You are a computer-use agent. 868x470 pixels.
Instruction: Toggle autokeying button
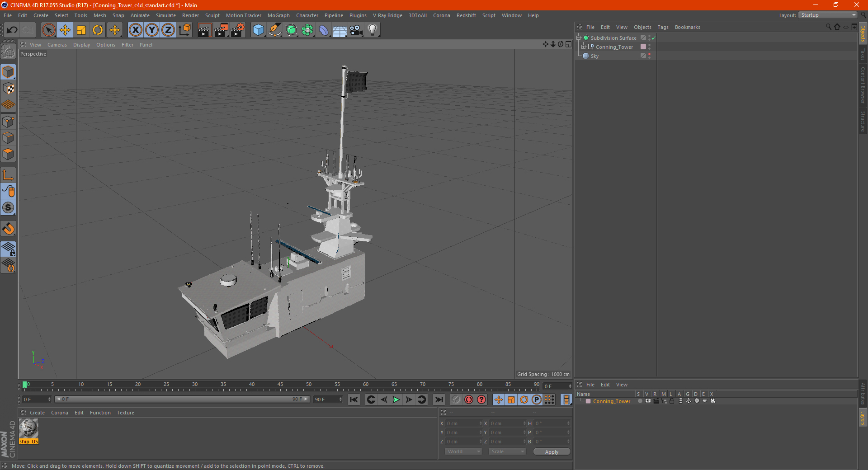point(469,399)
